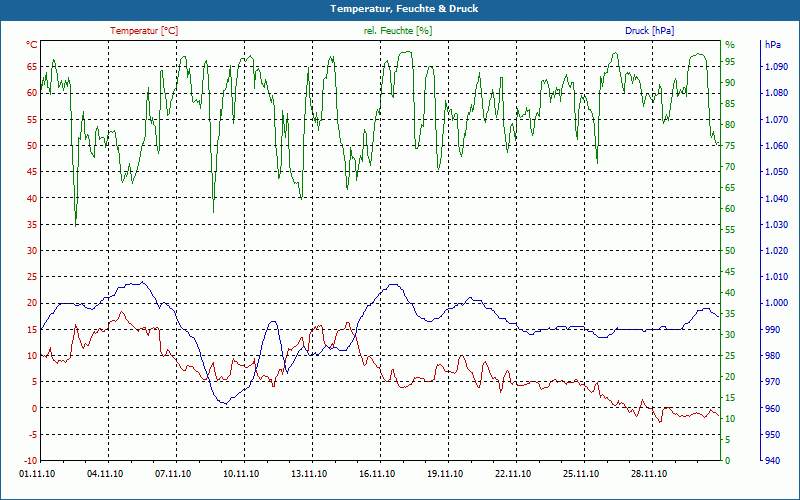
Task: Click date label 13.11.10 on the time axis
Action: tap(309, 474)
